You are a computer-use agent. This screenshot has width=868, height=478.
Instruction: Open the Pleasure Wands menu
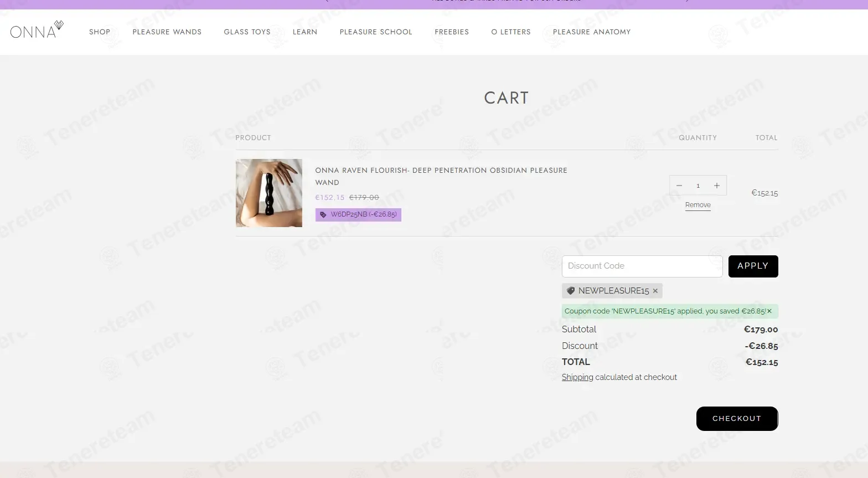pyautogui.click(x=167, y=32)
